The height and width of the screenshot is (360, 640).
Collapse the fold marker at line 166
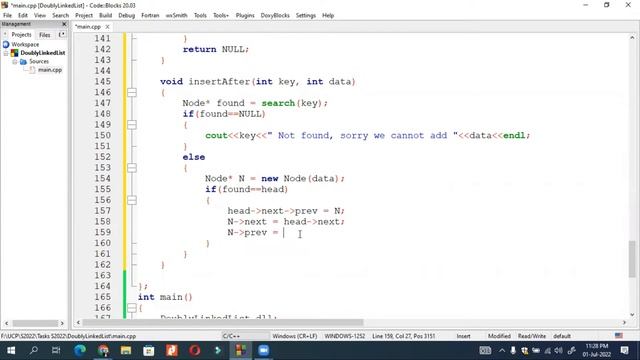click(131, 308)
